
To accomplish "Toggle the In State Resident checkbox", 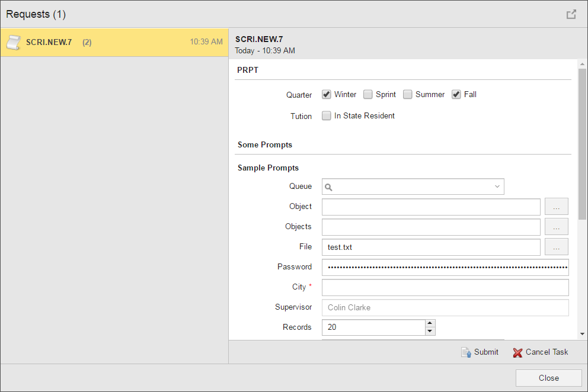I will tap(327, 116).
